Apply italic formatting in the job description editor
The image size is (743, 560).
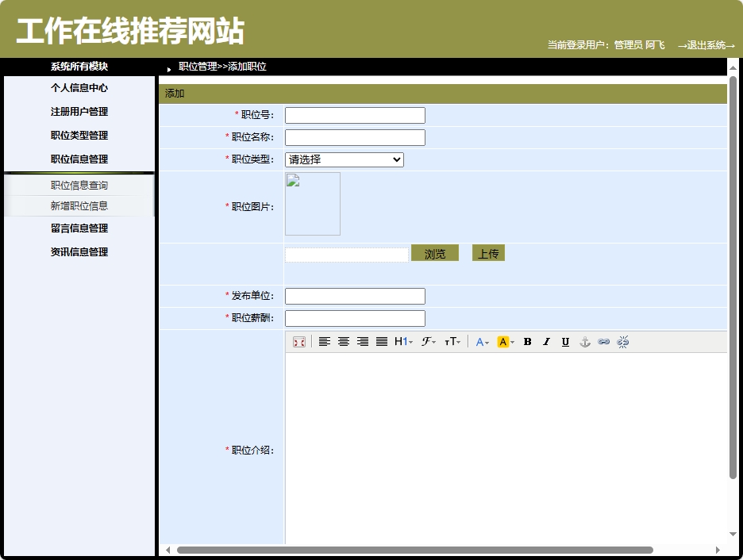tap(546, 341)
